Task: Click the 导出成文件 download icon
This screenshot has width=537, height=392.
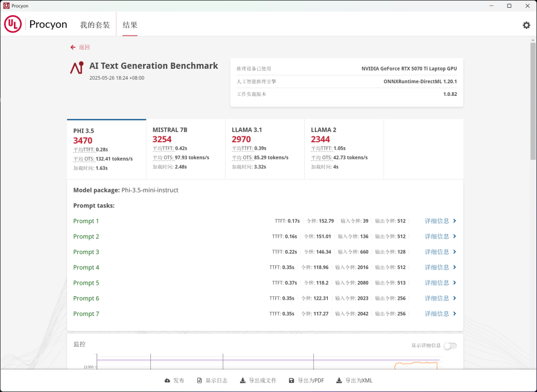Action: point(243,381)
